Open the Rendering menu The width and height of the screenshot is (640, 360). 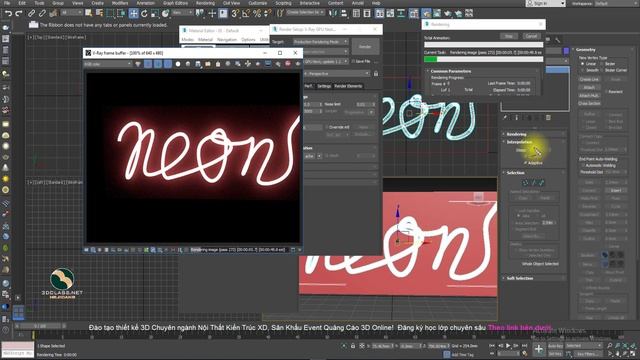(x=205, y=3)
